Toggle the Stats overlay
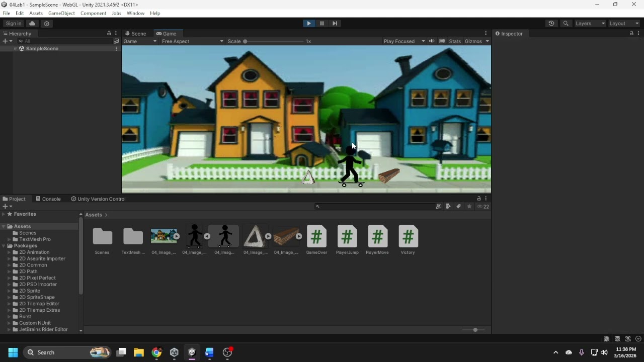The height and width of the screenshot is (362, 644). [455, 41]
